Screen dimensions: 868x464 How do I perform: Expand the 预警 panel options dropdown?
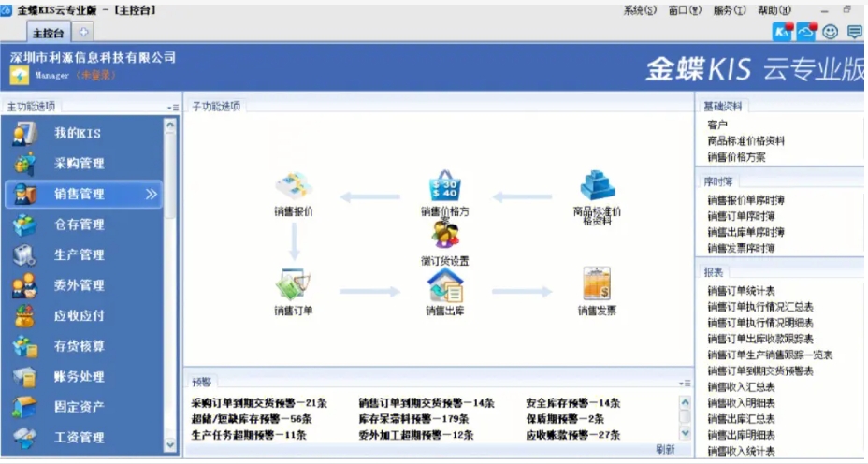click(x=685, y=384)
